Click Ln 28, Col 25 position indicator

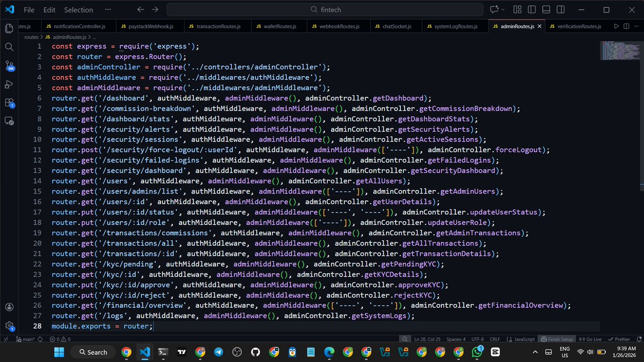point(427,339)
